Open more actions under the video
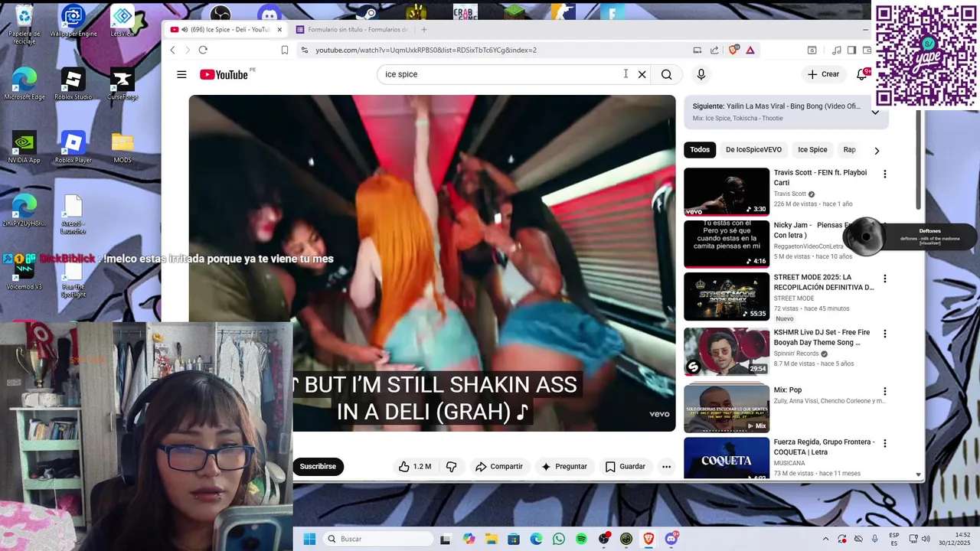The image size is (980, 551). pos(666,466)
